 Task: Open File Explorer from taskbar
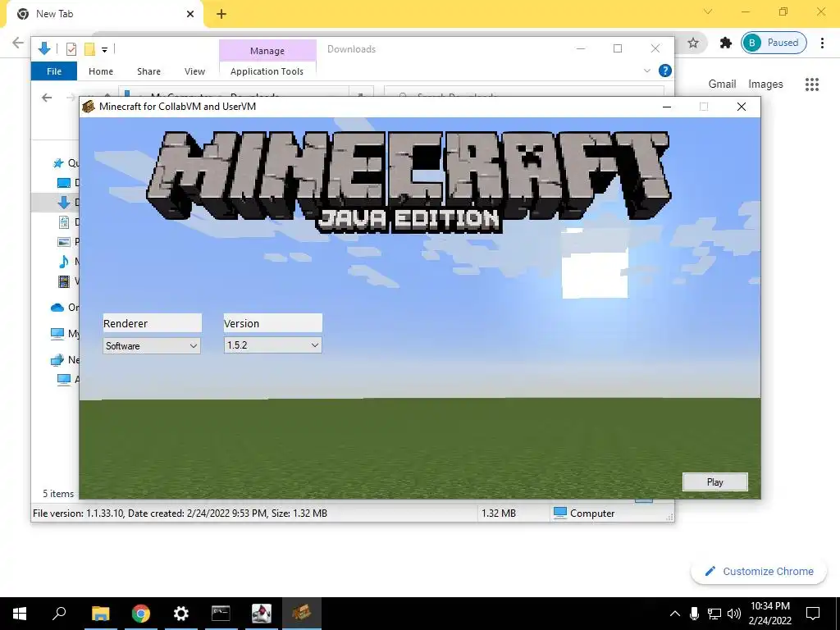(100, 614)
